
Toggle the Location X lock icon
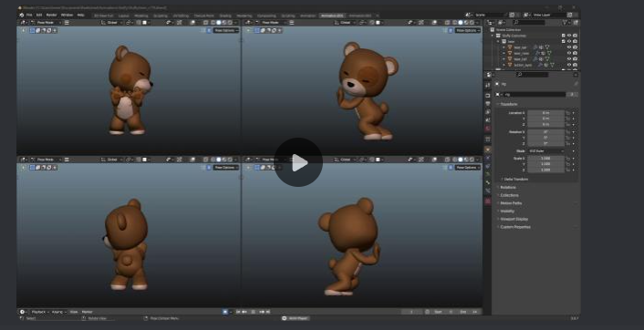(x=568, y=113)
